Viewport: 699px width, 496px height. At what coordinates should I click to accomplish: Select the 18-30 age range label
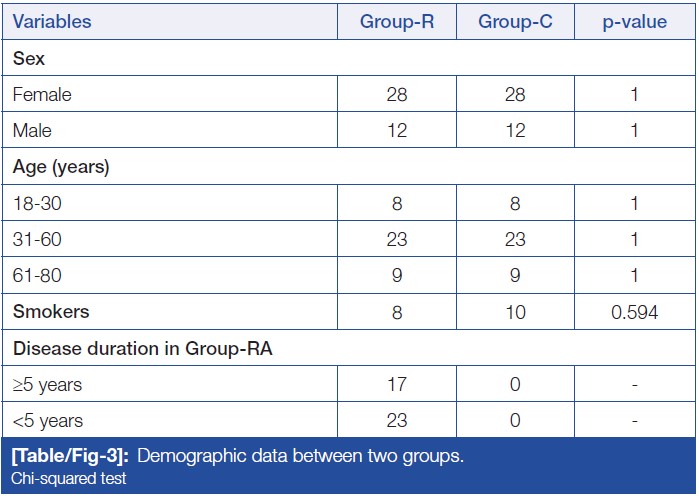click(x=36, y=203)
